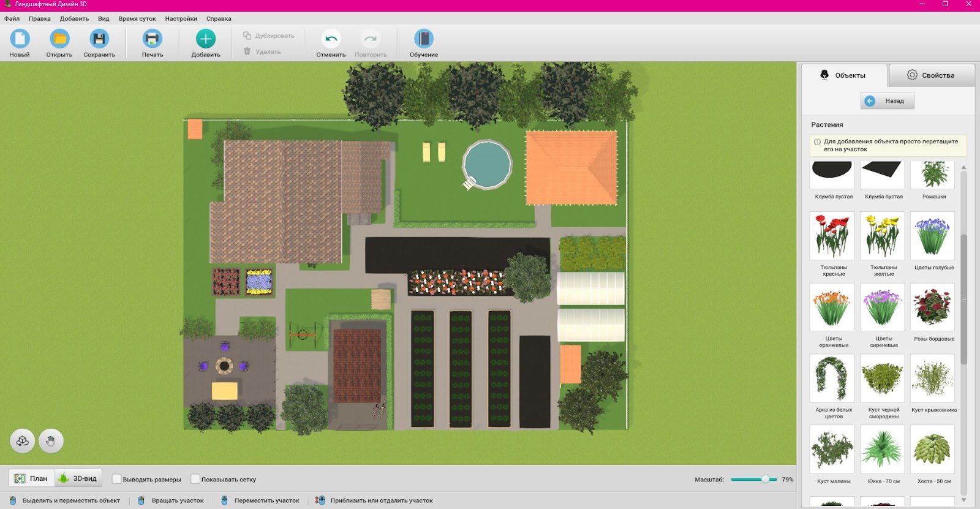Image resolution: width=980 pixels, height=509 pixels.
Task: Click the Вращать участок status hint
Action: (171, 500)
